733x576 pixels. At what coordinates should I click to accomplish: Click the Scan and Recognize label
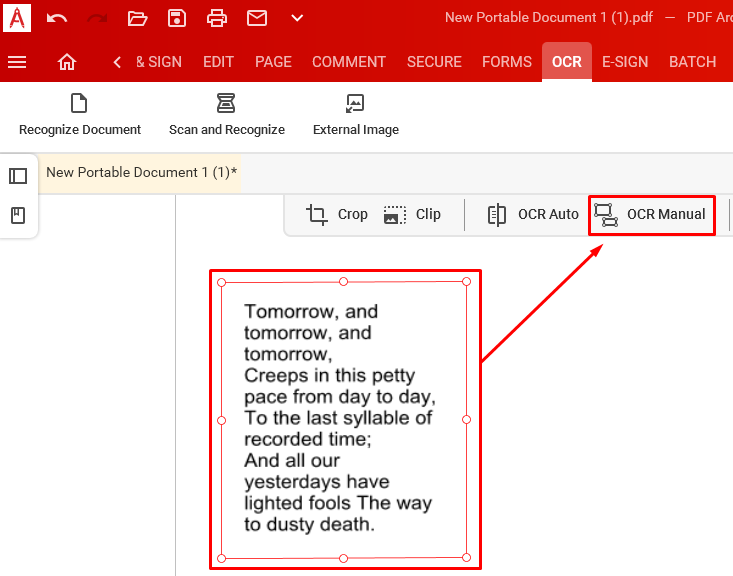point(227,130)
